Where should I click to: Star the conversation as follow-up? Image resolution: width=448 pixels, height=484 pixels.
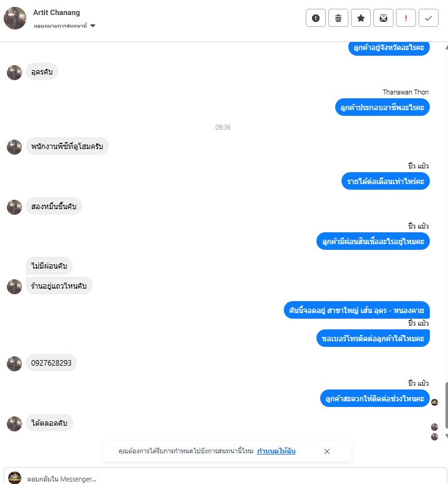tap(360, 18)
